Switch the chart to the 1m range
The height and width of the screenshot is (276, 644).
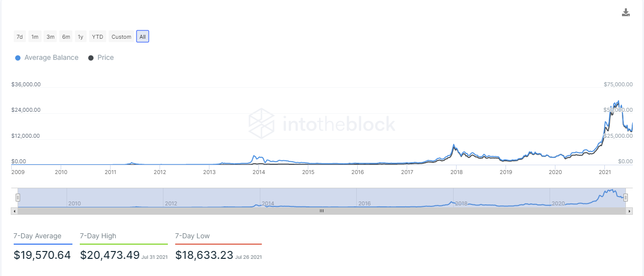click(x=35, y=37)
